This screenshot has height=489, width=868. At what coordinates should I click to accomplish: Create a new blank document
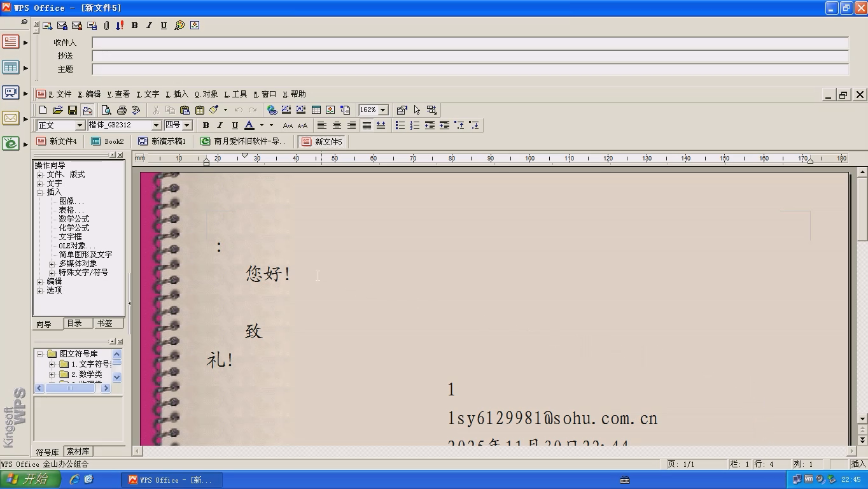pos(43,110)
